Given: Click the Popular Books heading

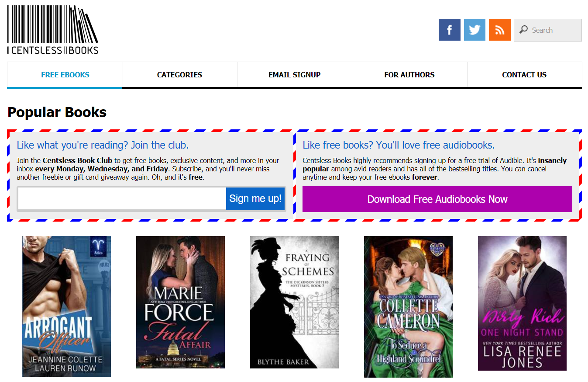Looking at the screenshot, I should pos(57,112).
